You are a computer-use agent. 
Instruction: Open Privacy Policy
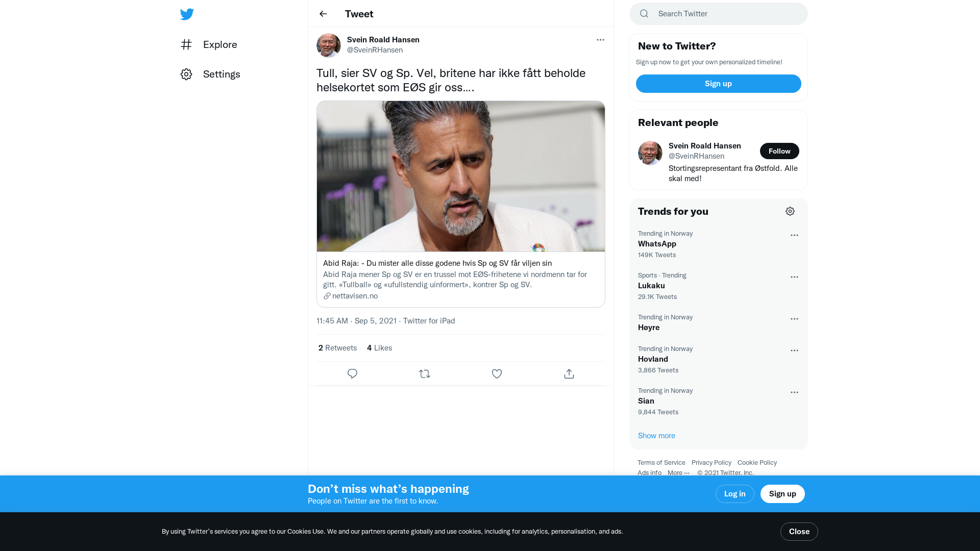(712, 463)
